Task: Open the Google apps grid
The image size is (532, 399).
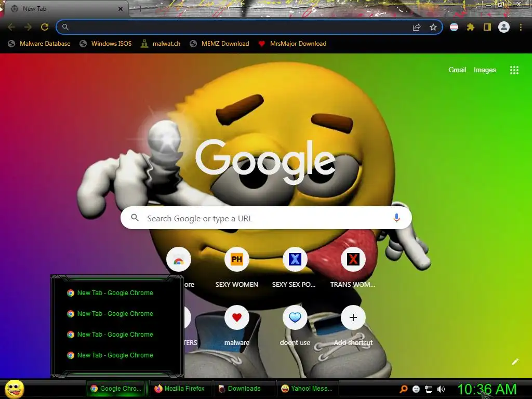Action: [514, 70]
